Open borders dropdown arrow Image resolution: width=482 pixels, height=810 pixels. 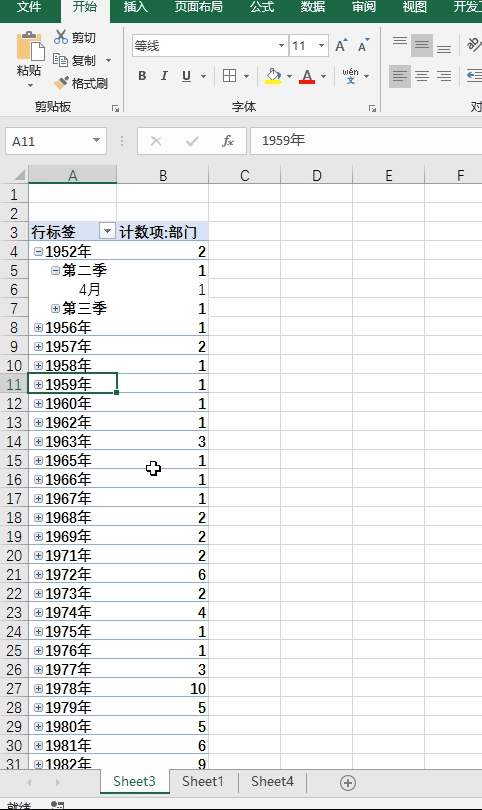tap(246, 76)
